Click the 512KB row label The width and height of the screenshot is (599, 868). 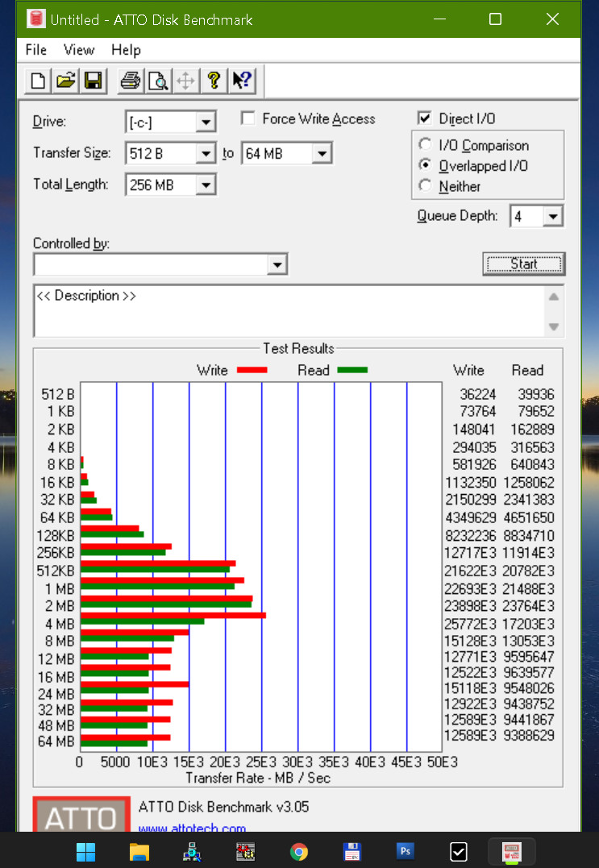point(56,571)
